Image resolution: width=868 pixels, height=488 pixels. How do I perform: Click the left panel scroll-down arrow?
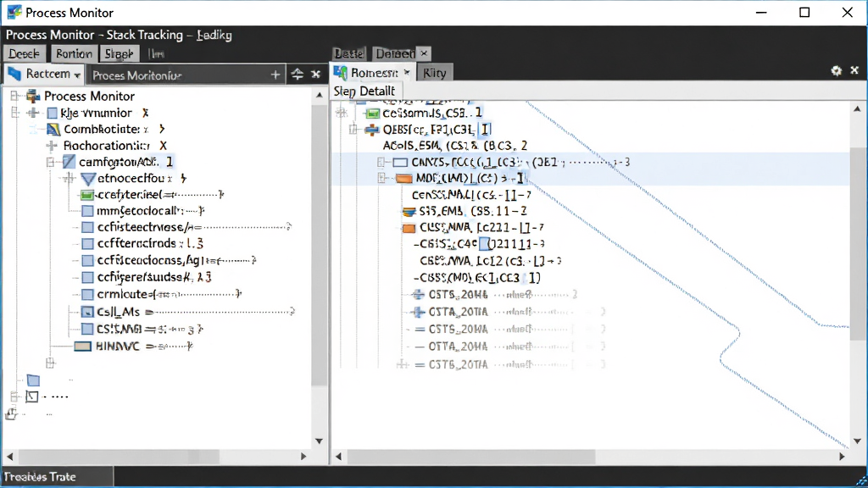pyautogui.click(x=320, y=441)
